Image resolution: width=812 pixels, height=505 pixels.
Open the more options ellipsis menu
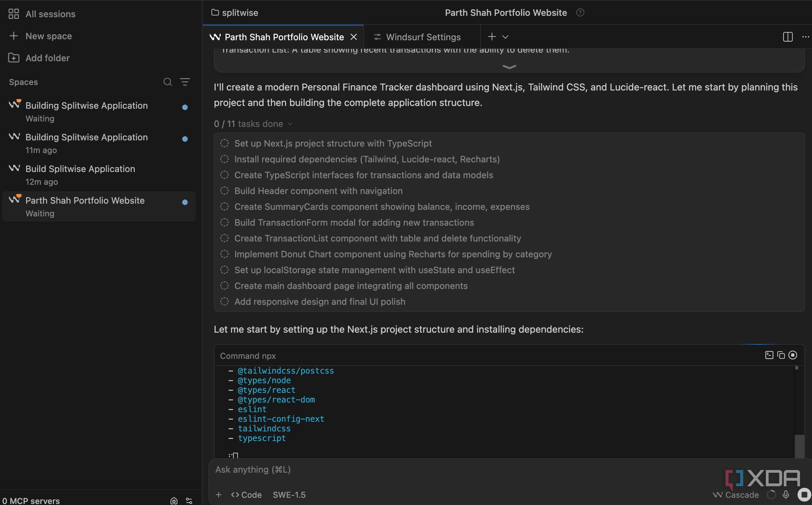pos(805,37)
